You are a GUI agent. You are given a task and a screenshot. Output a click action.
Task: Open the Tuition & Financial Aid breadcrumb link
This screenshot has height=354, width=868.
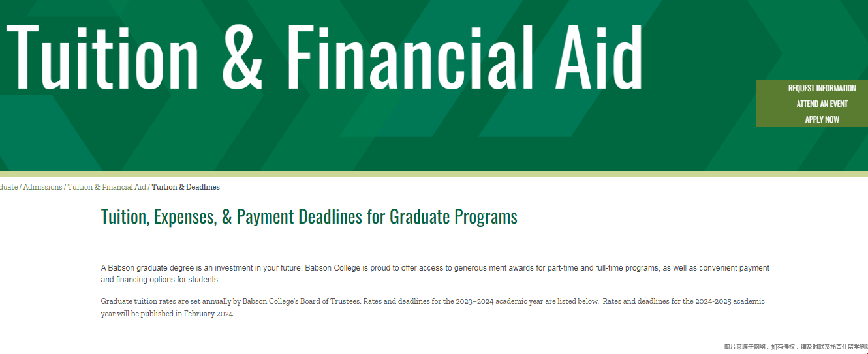107,187
